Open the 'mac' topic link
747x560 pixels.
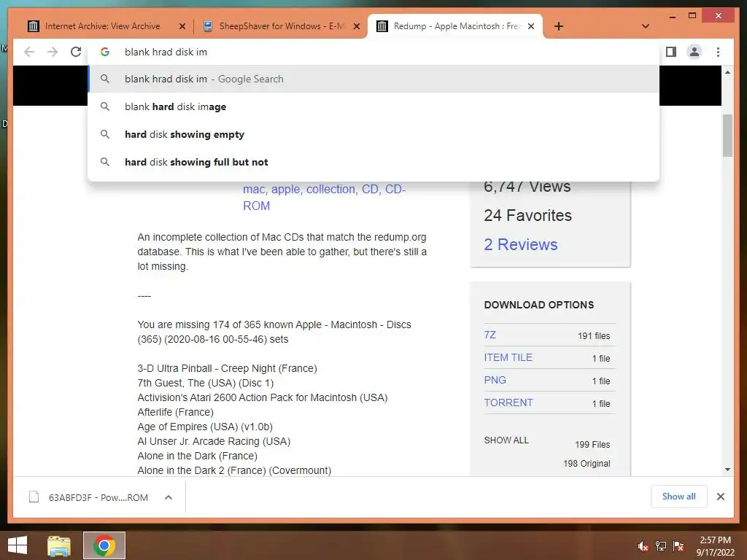coord(253,190)
